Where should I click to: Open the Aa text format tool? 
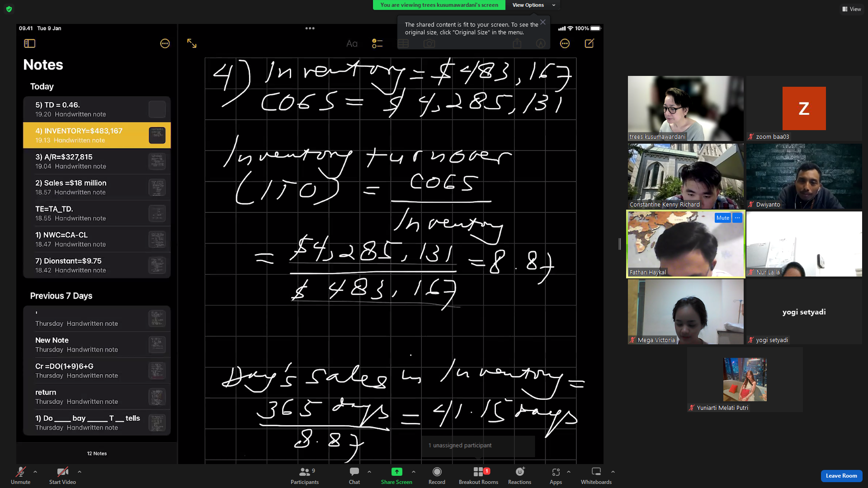click(x=352, y=43)
